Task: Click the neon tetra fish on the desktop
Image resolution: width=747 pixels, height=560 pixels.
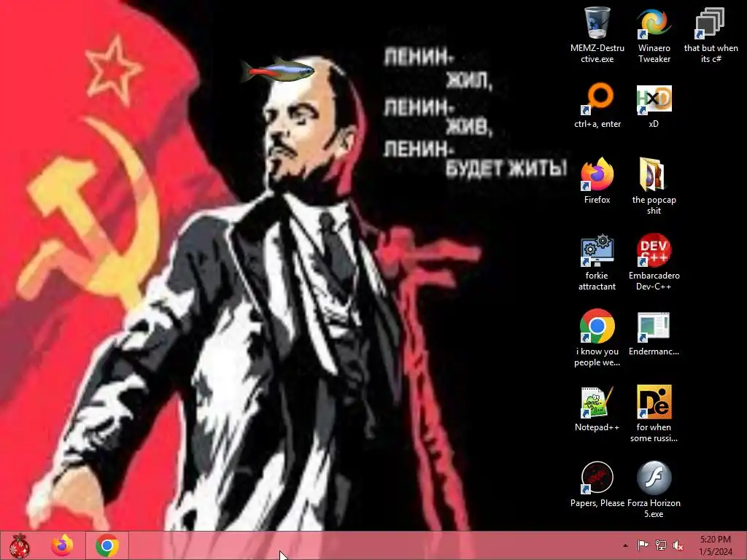Action: (x=278, y=70)
